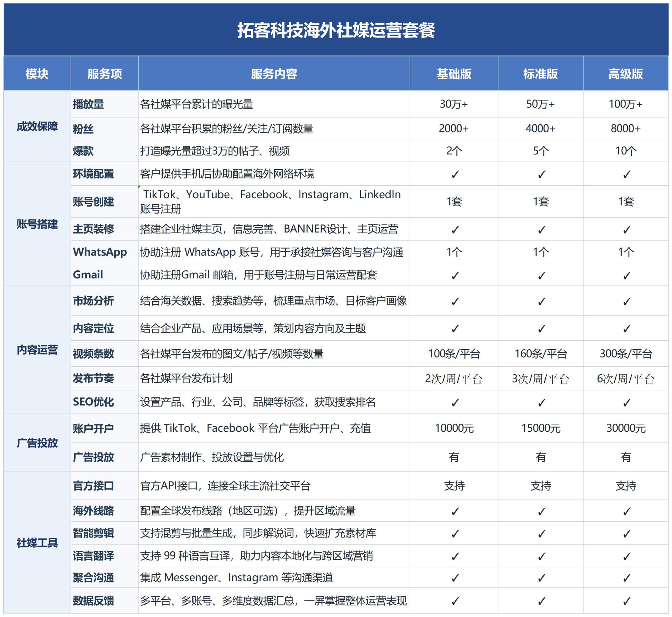Select the 账号创建 service item cell
The width and height of the screenshot is (672, 617).
pyautogui.click(x=105, y=202)
